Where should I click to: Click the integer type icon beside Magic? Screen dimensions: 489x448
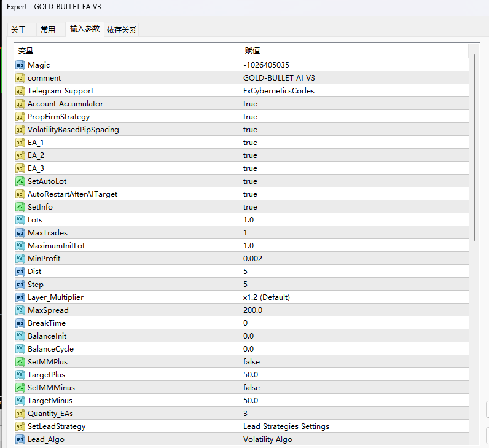tap(20, 65)
